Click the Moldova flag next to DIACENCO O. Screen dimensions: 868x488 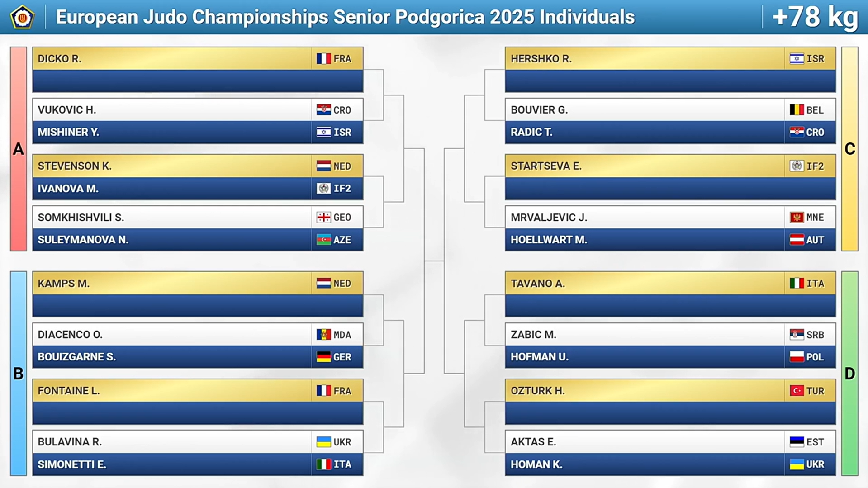tap(323, 335)
